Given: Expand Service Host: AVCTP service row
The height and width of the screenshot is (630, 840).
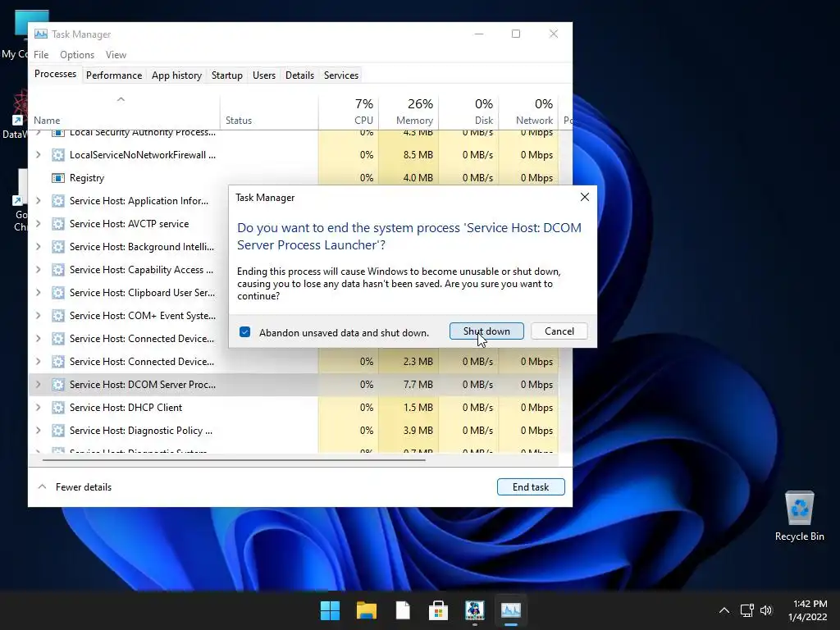Looking at the screenshot, I should tap(38, 224).
